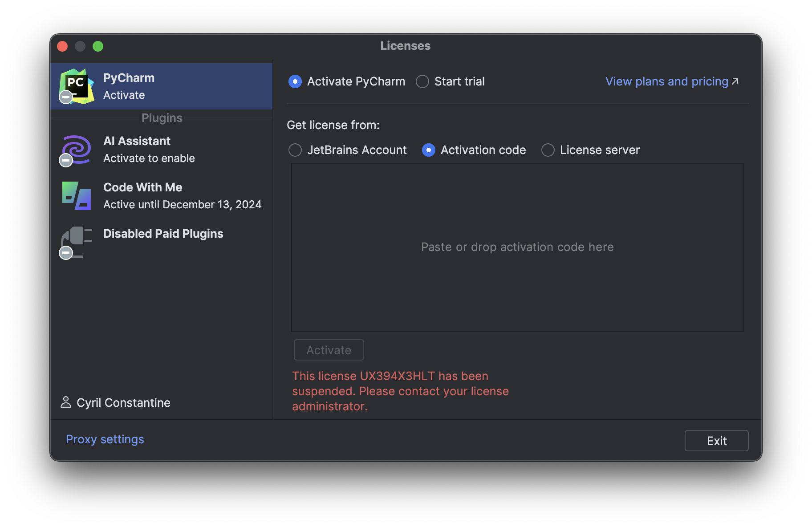Click the activation code paste area
The height and width of the screenshot is (527, 812).
pyautogui.click(x=518, y=247)
